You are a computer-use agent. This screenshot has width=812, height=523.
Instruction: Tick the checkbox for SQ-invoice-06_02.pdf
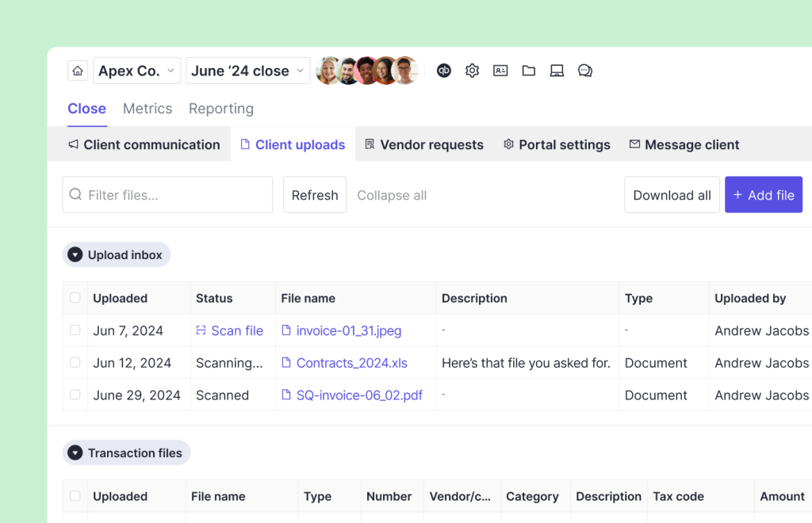(75, 395)
